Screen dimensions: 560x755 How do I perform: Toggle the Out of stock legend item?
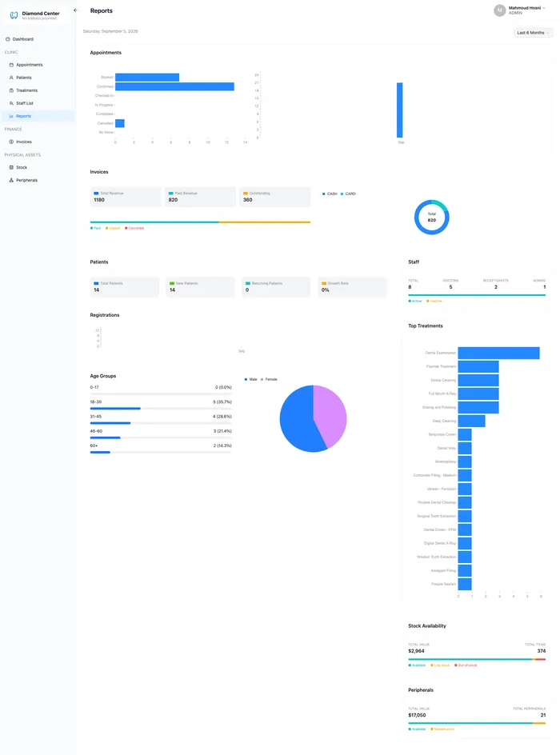pos(466,665)
